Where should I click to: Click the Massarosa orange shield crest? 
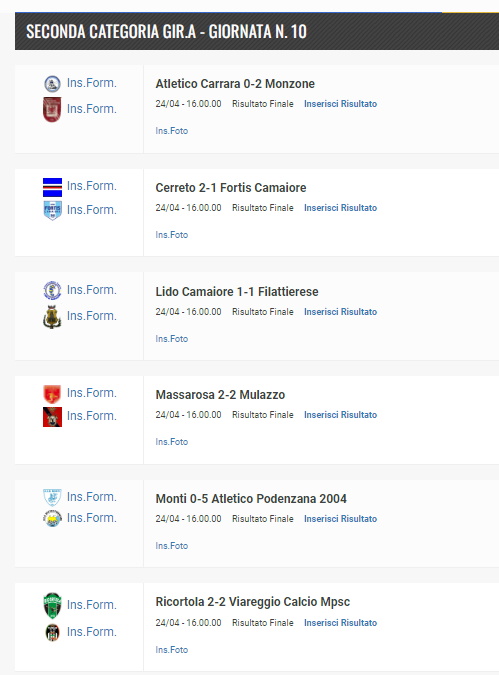click(52, 394)
